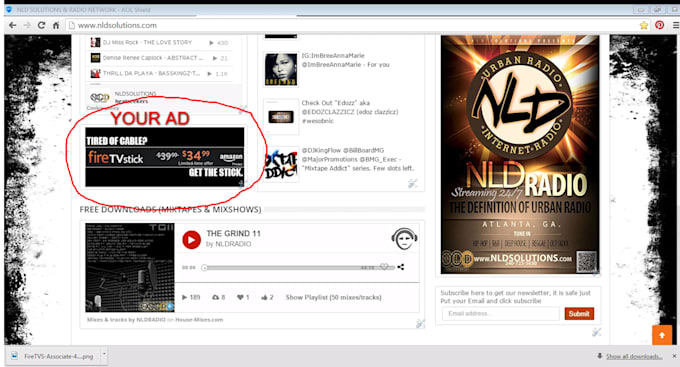Viewport: 680px width, 367px height.
Task: Click the orange scroll-to-top arrow button
Action: coord(662,335)
